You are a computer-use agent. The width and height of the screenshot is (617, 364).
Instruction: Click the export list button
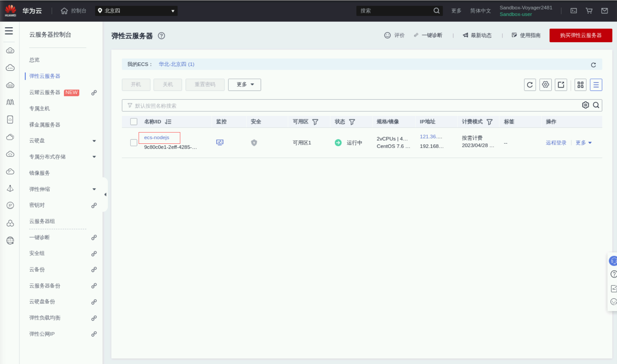561,85
